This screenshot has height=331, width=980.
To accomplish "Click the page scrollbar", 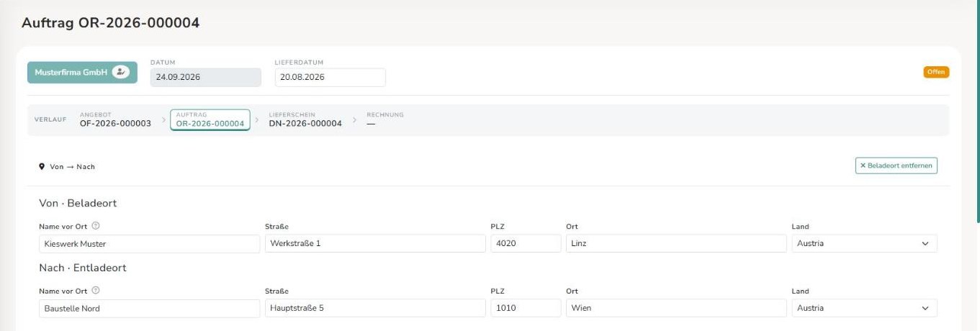I will (978, 112).
